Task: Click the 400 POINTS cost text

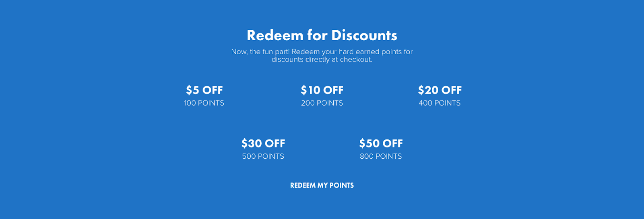Action: click(x=440, y=103)
